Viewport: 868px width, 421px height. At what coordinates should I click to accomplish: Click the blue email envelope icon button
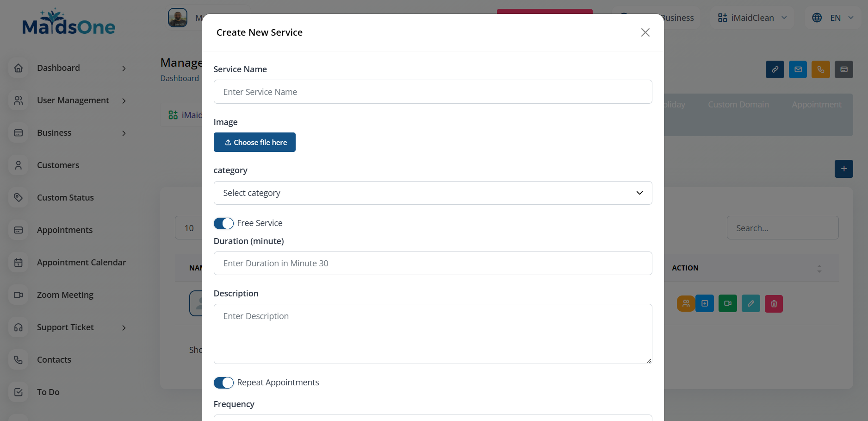[x=798, y=69]
